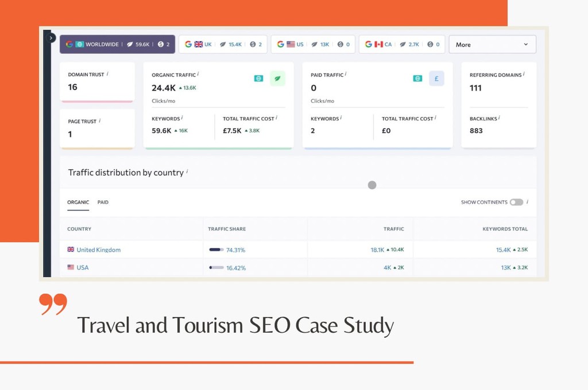The width and height of the screenshot is (588, 390).
Task: Click pound currency icon in Paid Traffic card
Action: coord(436,79)
